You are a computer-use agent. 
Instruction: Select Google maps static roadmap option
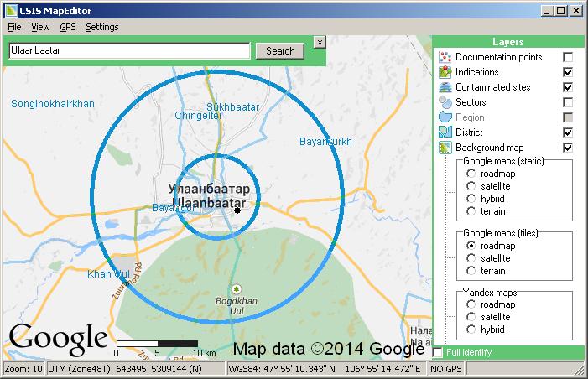pyautogui.click(x=471, y=174)
